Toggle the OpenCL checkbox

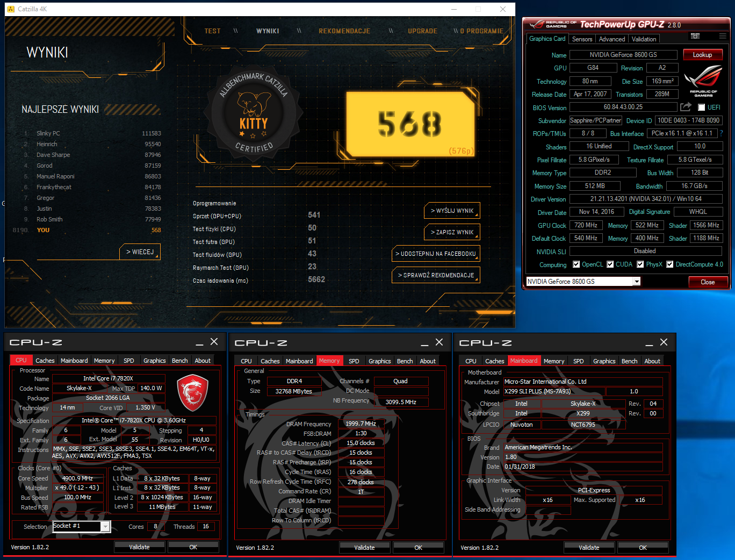tap(576, 264)
